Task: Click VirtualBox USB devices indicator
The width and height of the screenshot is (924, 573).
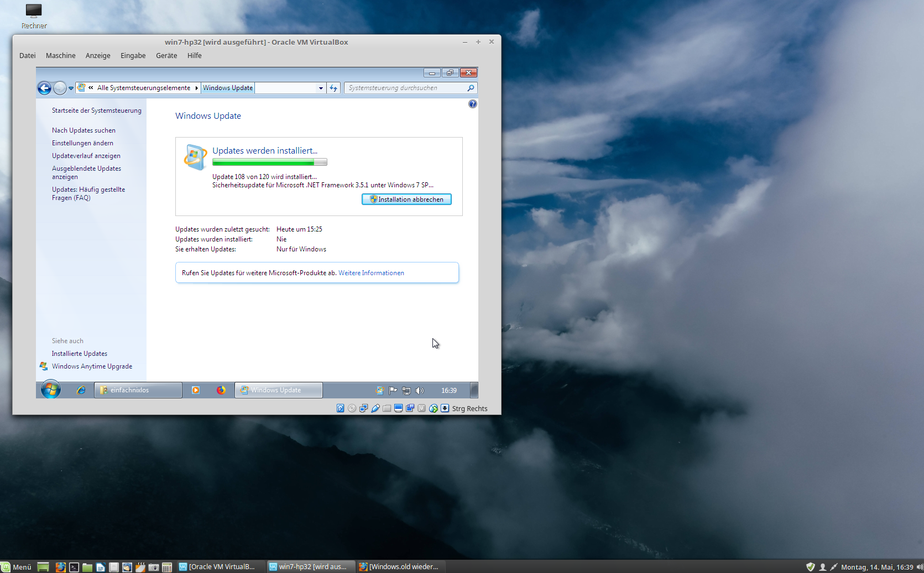Action: pos(375,408)
